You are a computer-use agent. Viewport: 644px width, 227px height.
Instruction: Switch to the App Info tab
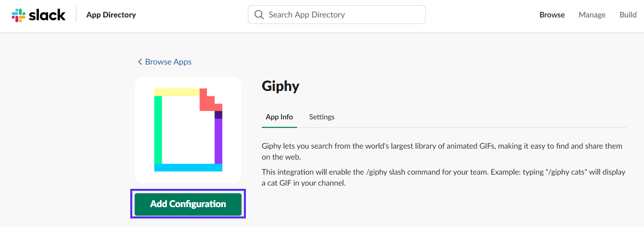pos(279,117)
